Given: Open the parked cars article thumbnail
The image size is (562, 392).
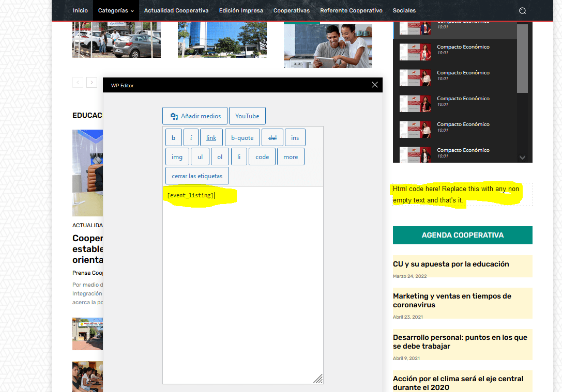Looking at the screenshot, I should pyautogui.click(x=116, y=39).
